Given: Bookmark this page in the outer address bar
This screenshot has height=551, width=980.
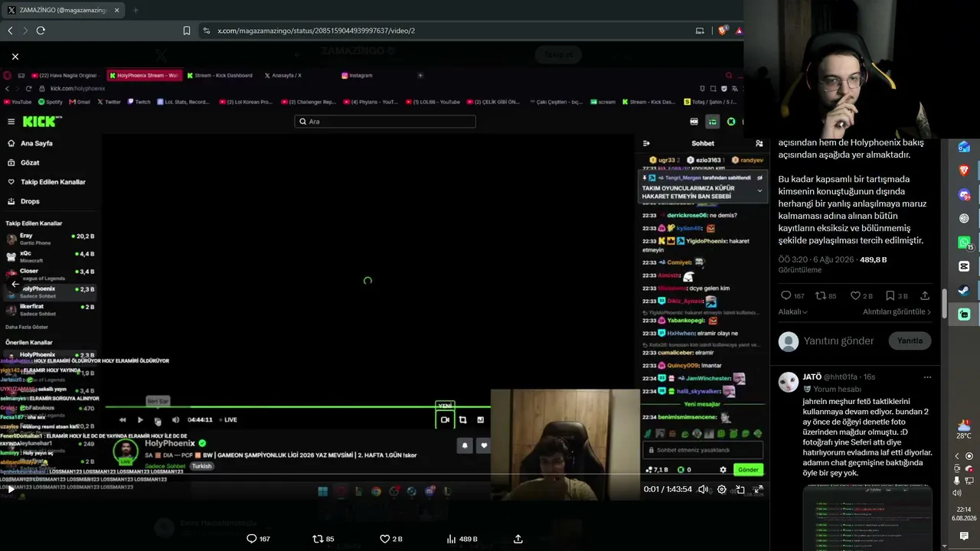Looking at the screenshot, I should tap(187, 31).
